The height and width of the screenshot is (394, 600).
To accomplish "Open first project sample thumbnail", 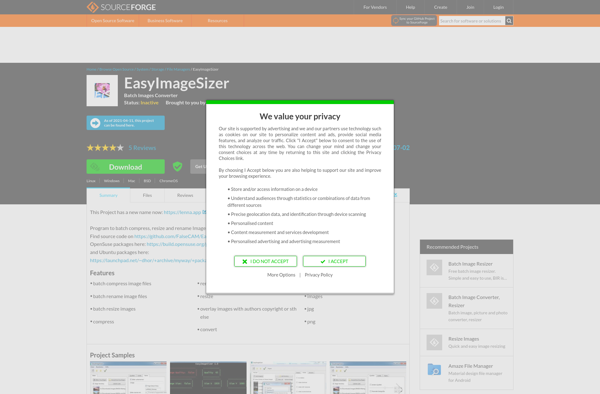I will click(x=128, y=378).
